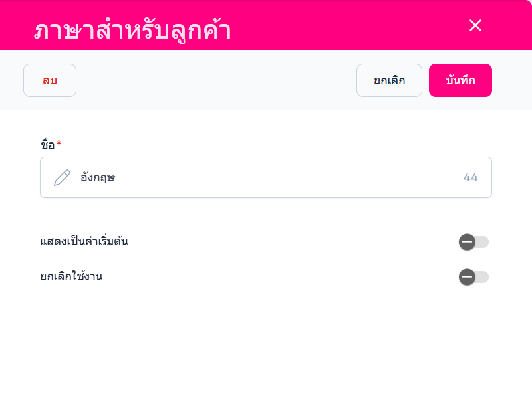The width and height of the screenshot is (532, 404).
Task: Click the อังกฤษ text in the name field
Action: 98,177
